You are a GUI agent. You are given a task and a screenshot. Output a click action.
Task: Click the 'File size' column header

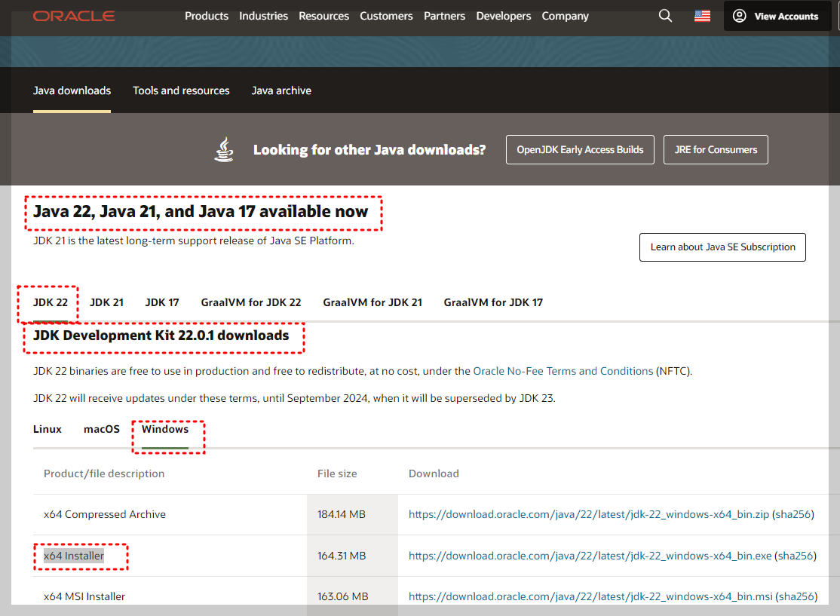[x=337, y=473]
